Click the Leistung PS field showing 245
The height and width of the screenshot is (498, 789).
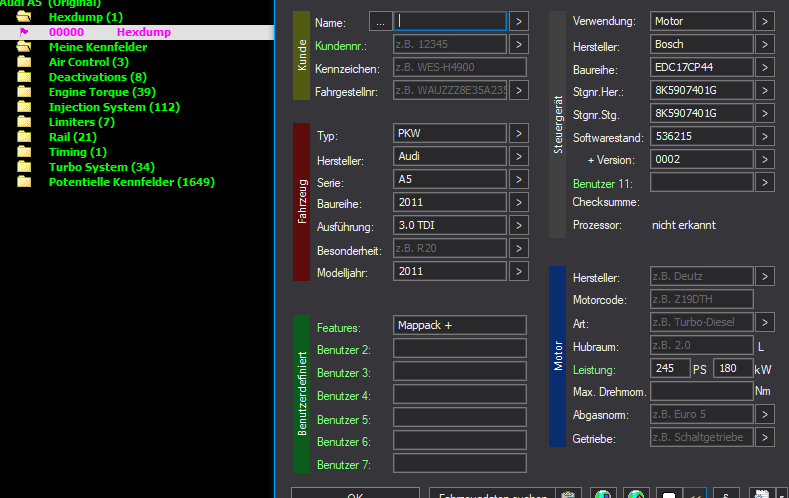tap(670, 368)
